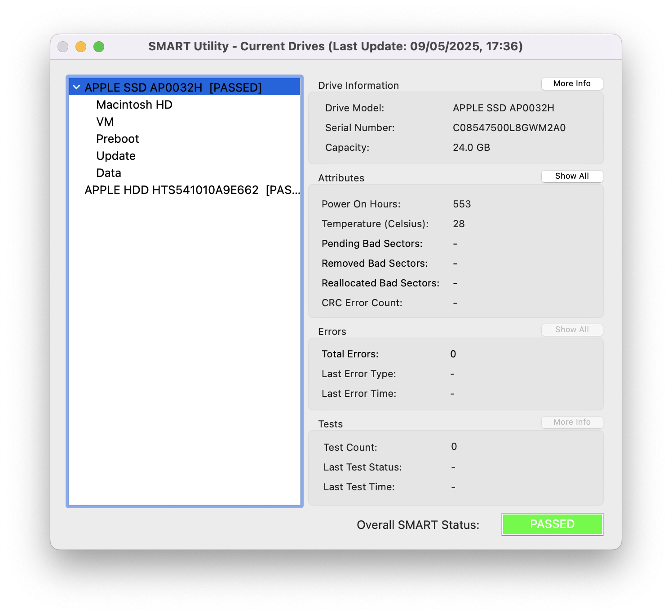The height and width of the screenshot is (616, 672).
Task: Click the Temperature value 28
Action: tap(458, 224)
